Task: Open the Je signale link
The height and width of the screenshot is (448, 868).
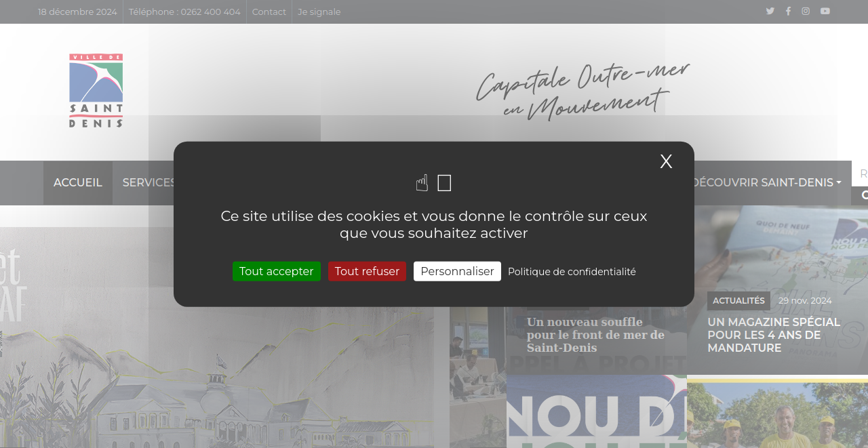Action: coord(319,12)
